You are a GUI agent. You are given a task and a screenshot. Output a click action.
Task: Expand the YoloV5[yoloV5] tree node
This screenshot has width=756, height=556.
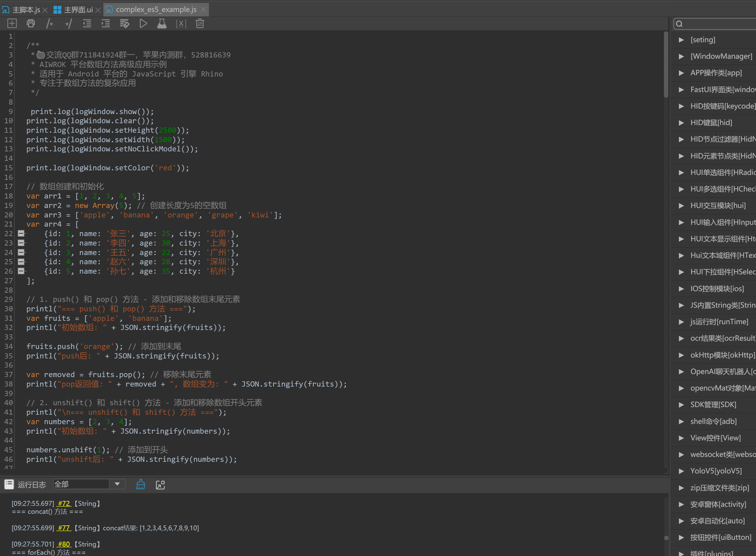pyautogui.click(x=681, y=471)
